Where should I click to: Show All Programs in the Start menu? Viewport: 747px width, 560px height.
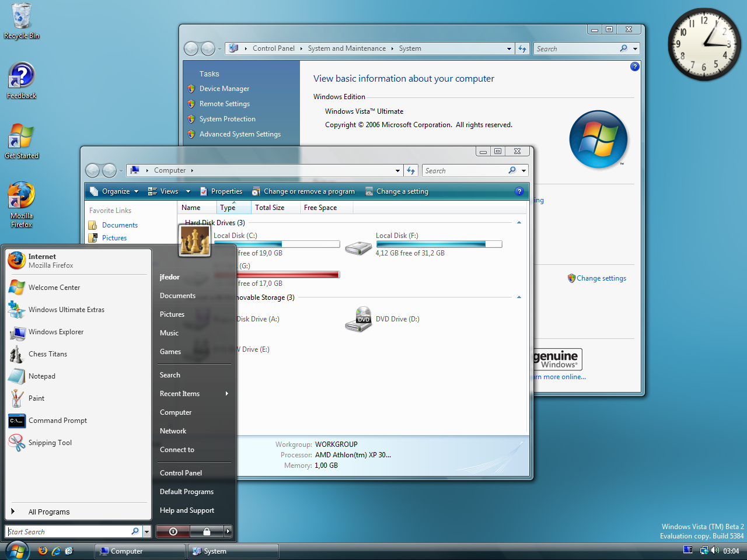click(x=78, y=512)
